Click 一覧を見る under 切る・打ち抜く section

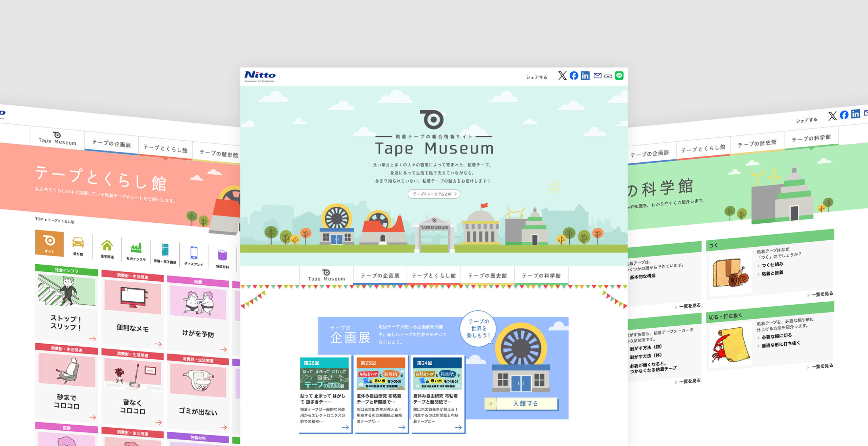[822, 366]
